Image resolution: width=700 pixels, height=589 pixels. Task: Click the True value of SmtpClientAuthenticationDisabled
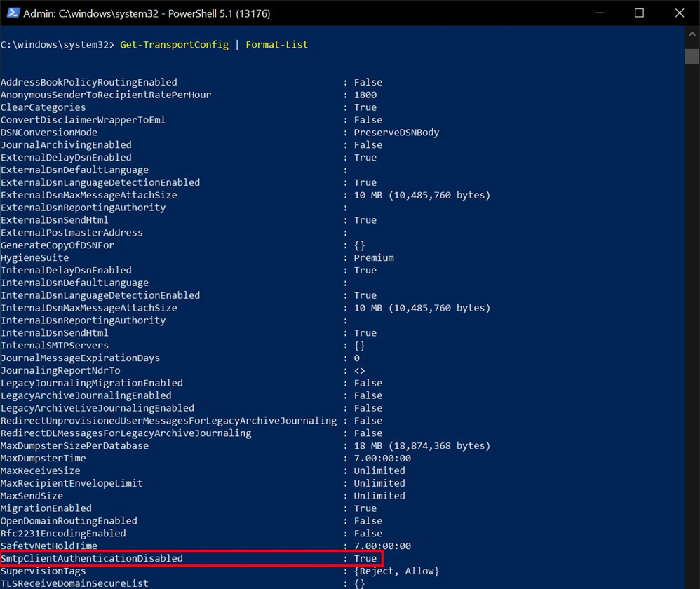click(x=365, y=558)
